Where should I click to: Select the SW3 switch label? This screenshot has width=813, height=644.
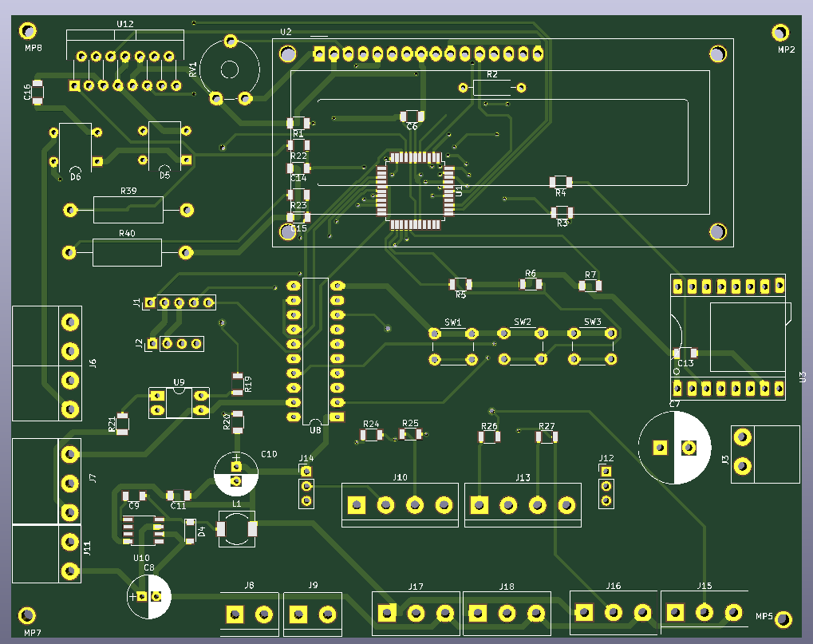point(593,322)
